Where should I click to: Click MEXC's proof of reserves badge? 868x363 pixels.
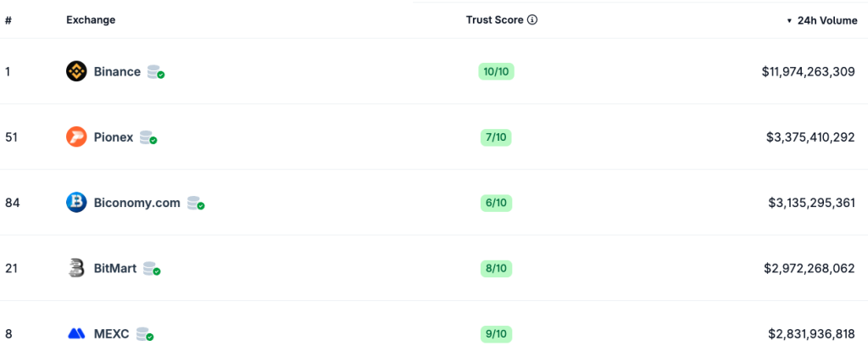click(145, 334)
